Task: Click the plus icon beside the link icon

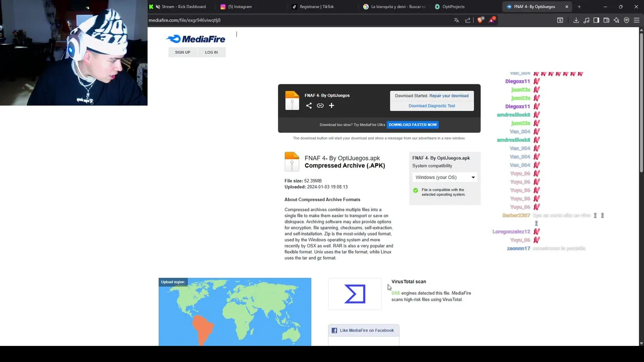Action: (332, 106)
